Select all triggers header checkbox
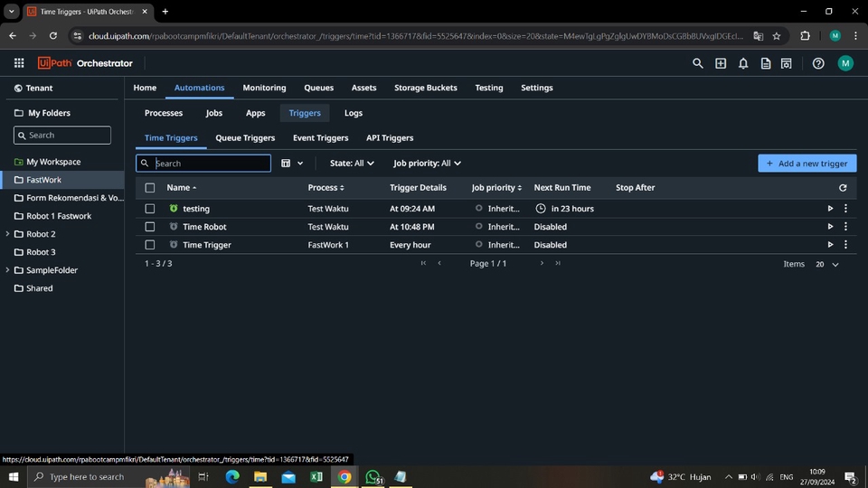Screen dimensions: 868x488 pyautogui.click(x=149, y=188)
